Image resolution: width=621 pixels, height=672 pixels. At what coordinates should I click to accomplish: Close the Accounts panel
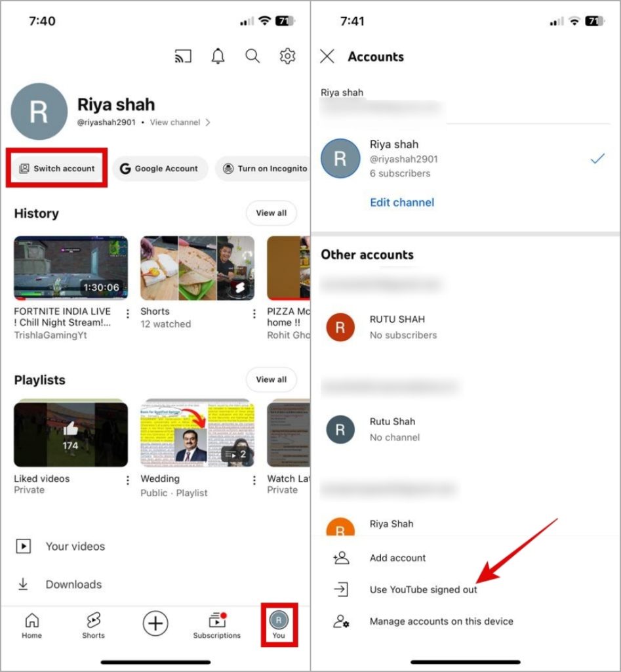327,56
